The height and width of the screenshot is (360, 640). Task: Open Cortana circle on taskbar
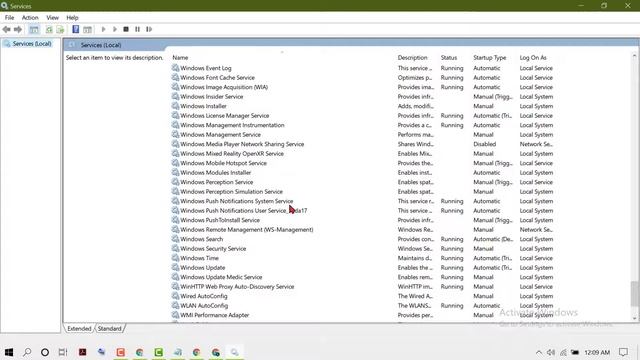45,352
